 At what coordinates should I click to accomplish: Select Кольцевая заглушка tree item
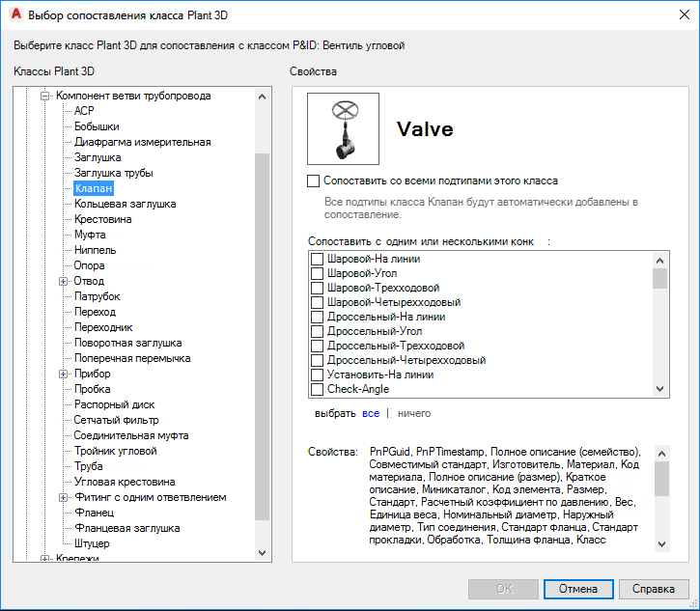(x=125, y=204)
